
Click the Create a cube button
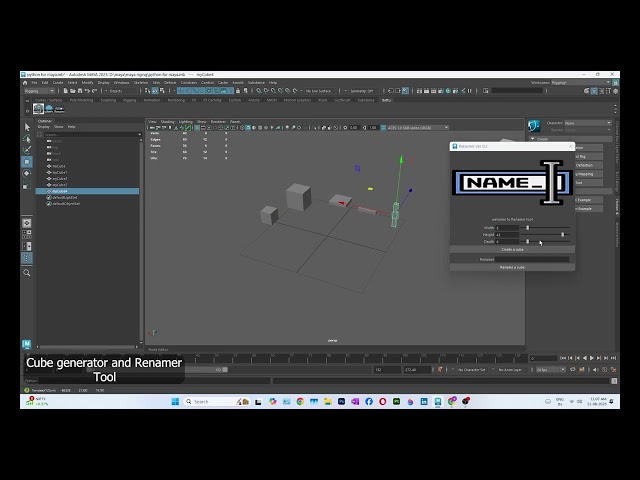[x=512, y=249]
